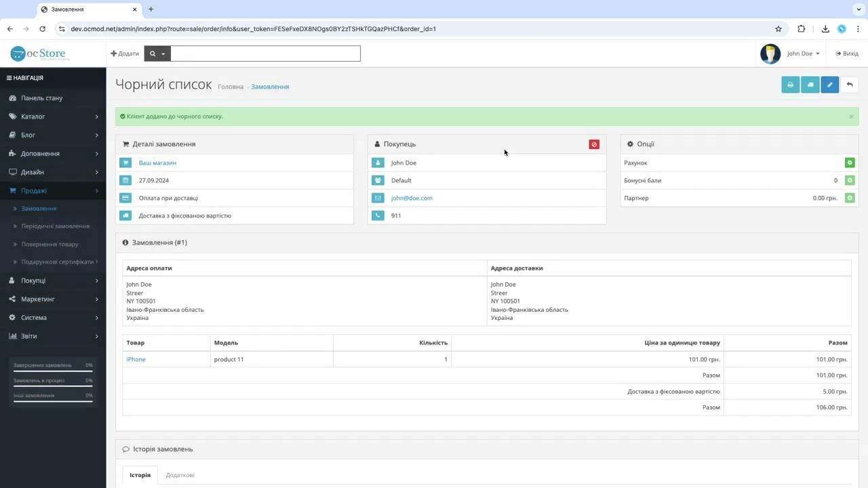This screenshot has width=868, height=488.
Task: Click the red blacklist icon in Покупець panel
Action: (x=594, y=144)
